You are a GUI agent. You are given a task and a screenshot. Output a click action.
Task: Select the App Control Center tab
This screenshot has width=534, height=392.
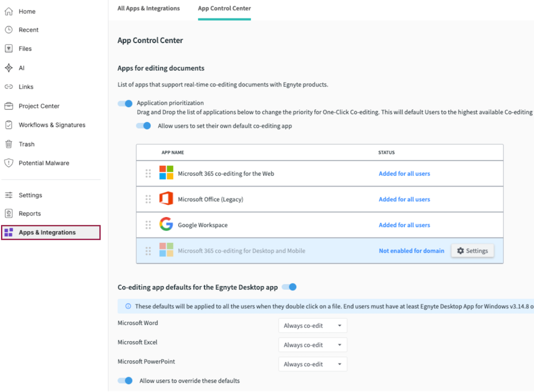coord(225,9)
